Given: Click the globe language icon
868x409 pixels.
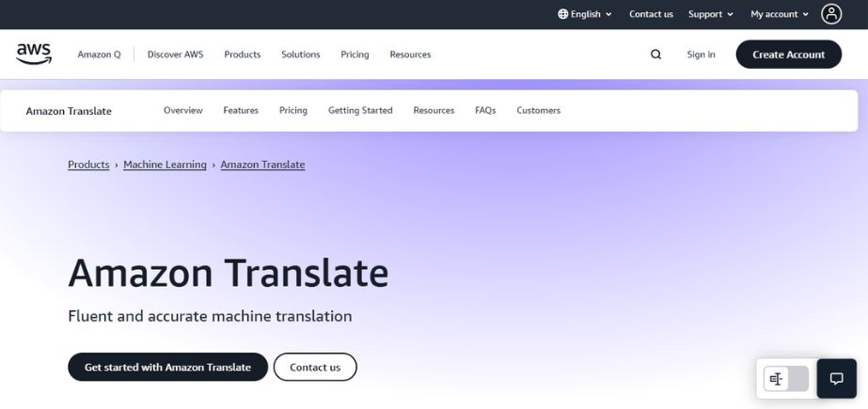Looking at the screenshot, I should click(x=563, y=14).
